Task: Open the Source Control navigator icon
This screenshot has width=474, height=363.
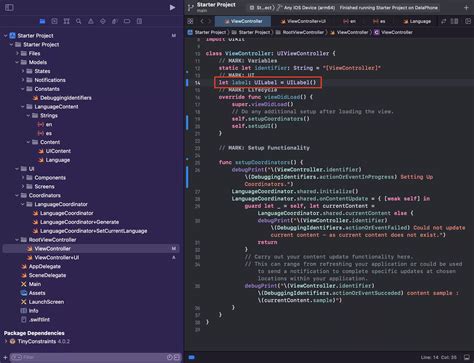Action: click(54, 21)
